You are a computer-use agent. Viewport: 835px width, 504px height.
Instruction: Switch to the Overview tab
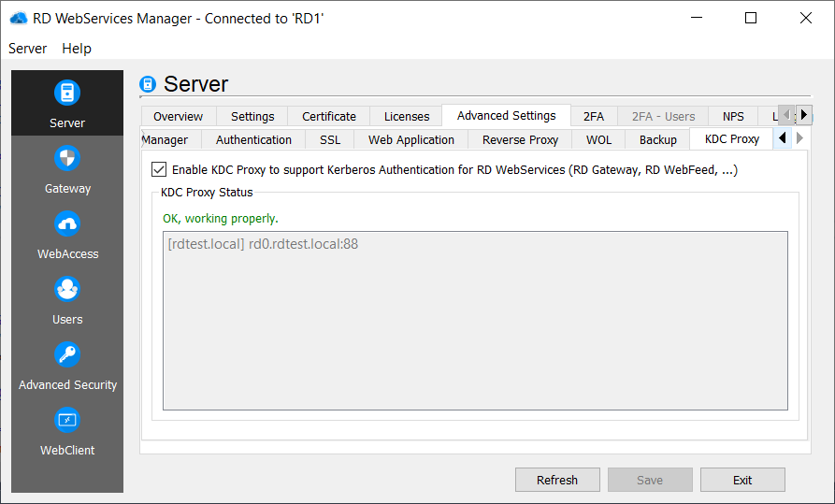[x=179, y=116]
